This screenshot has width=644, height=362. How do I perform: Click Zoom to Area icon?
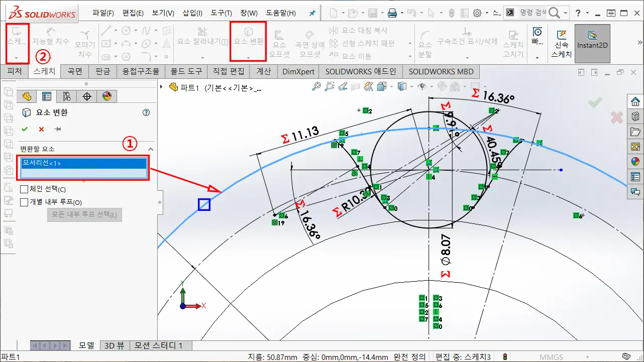coord(329,87)
